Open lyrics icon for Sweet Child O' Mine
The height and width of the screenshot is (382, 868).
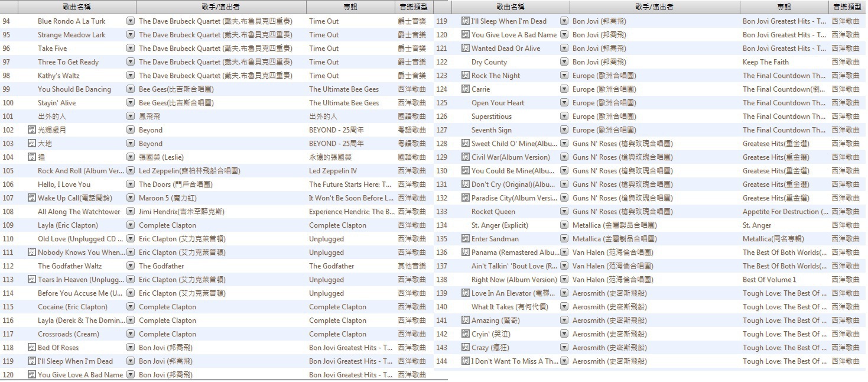466,143
